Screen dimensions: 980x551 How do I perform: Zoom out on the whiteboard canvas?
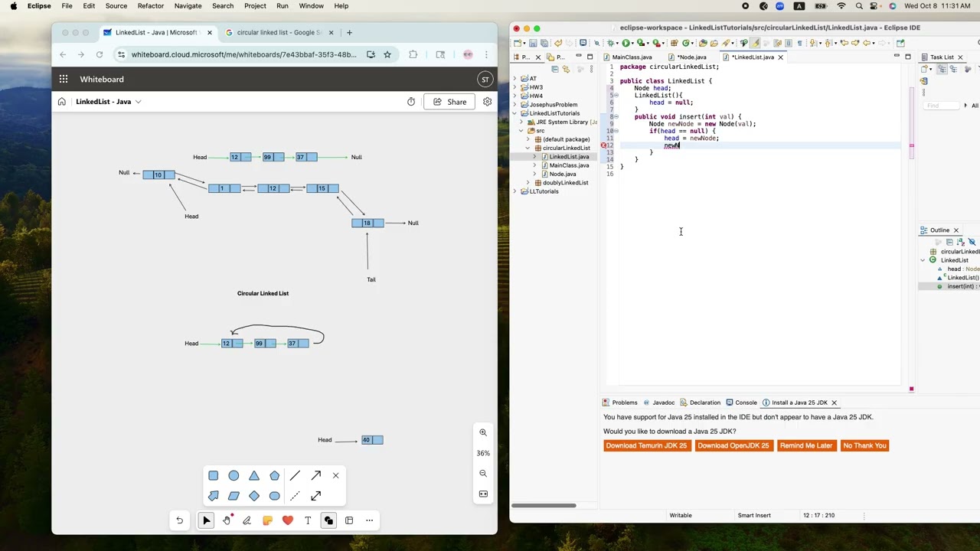click(483, 473)
